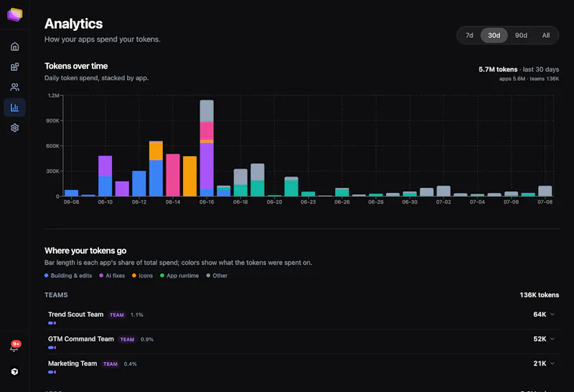Click the 52K token value
Viewport: 574px width, 392px height.
pyautogui.click(x=540, y=339)
